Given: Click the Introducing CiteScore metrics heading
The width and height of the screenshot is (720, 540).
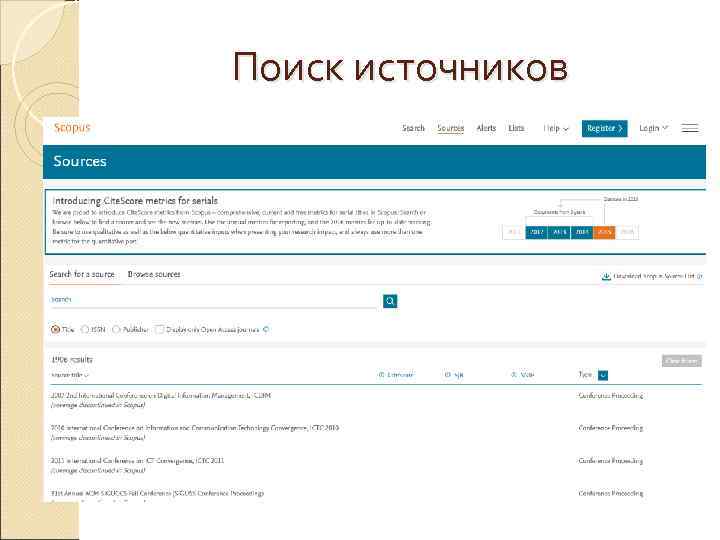Looking at the screenshot, I should click(135, 201).
